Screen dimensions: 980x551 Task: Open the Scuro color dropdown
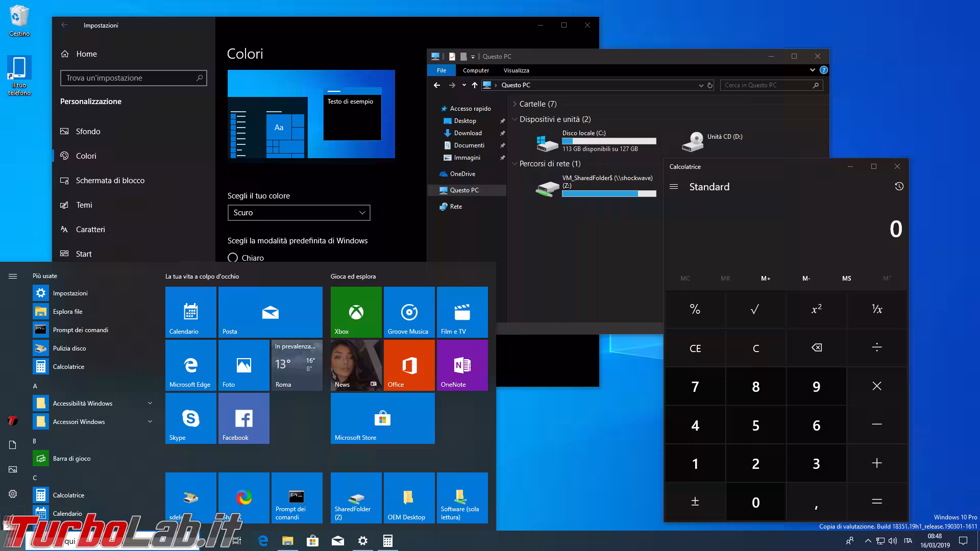pyautogui.click(x=299, y=213)
